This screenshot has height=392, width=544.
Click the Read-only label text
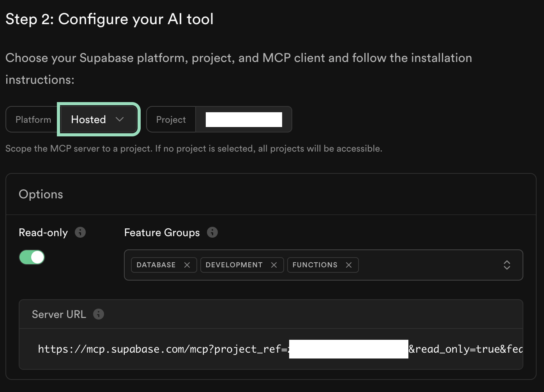[43, 233]
